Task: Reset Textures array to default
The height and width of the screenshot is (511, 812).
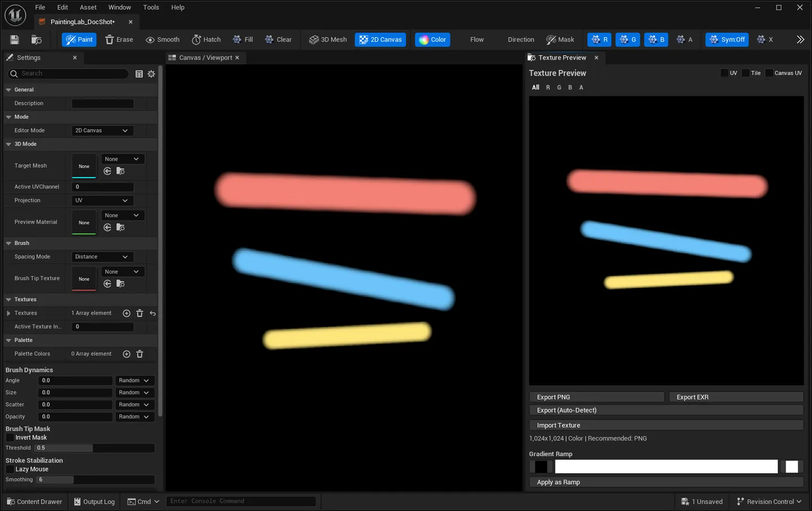Action: (153, 313)
